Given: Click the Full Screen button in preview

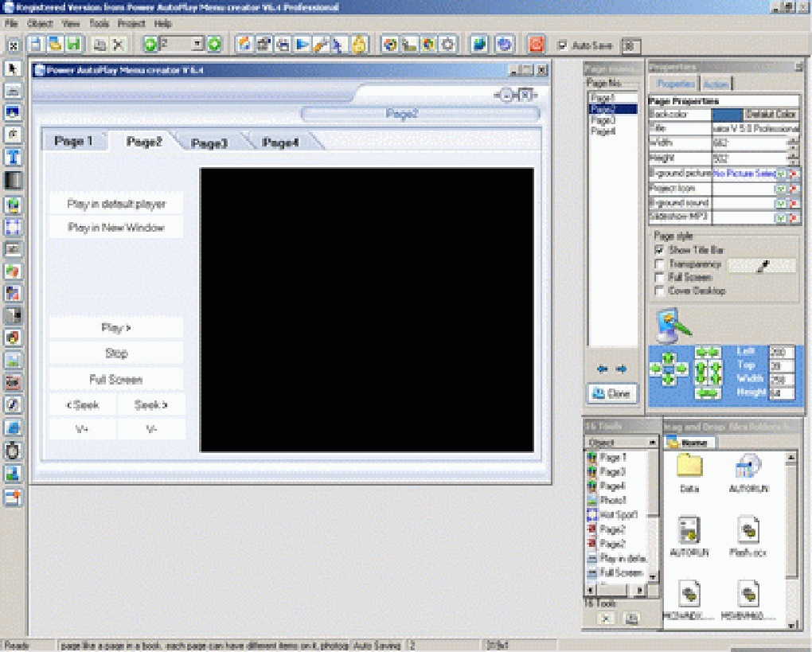Looking at the screenshot, I should pos(116,380).
